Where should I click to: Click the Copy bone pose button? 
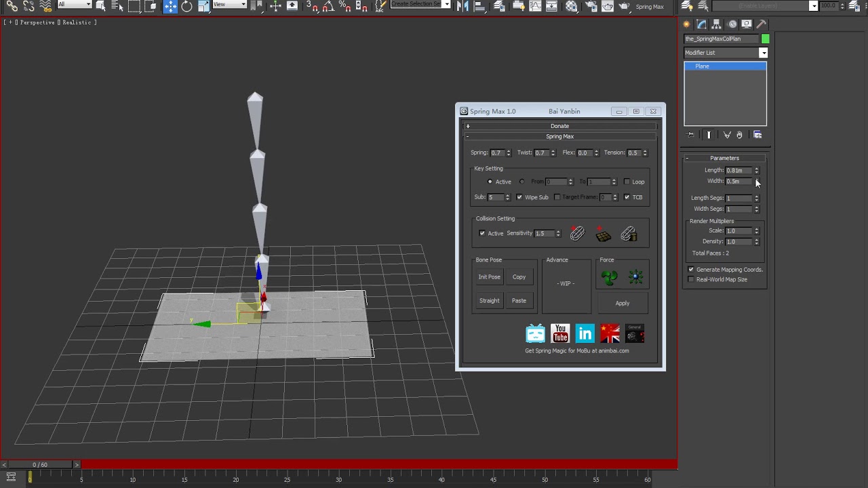(519, 277)
